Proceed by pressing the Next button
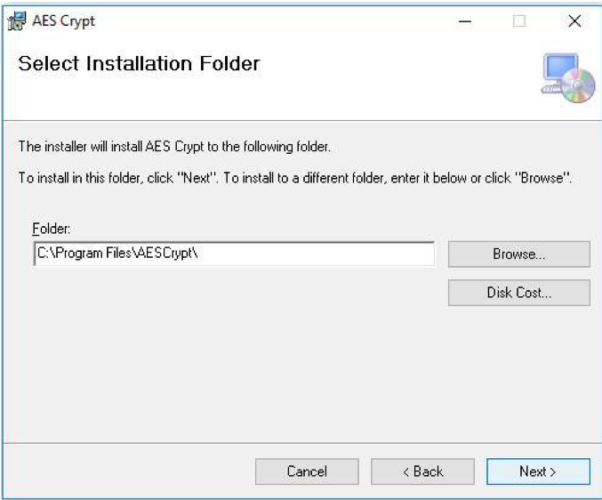This screenshot has width=602, height=500. (537, 471)
